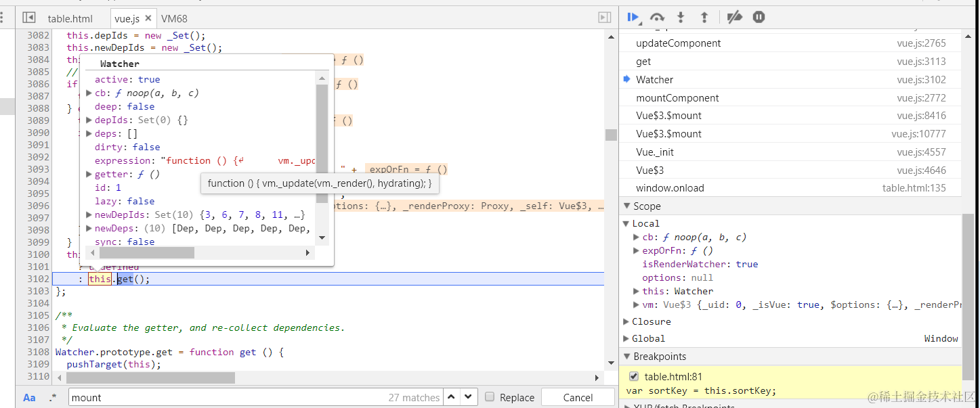Open vue.js:10777 source link
The image size is (980, 408).
(x=918, y=134)
